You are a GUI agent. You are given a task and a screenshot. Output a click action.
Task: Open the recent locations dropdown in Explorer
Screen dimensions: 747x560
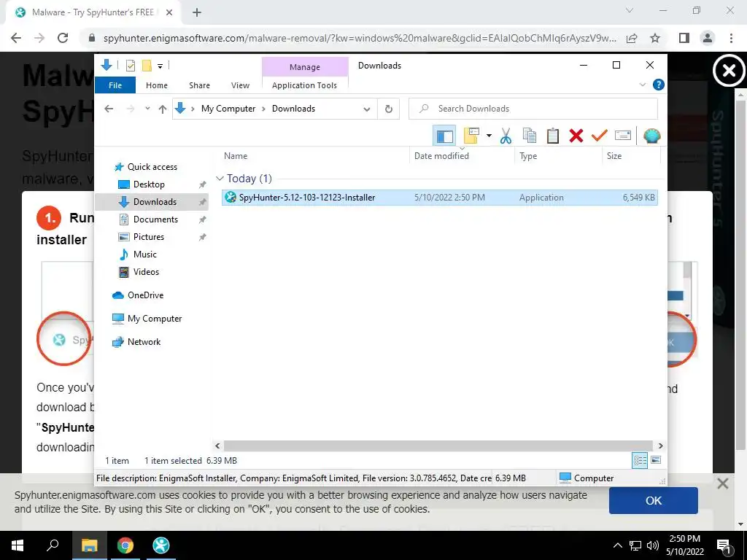coord(147,109)
